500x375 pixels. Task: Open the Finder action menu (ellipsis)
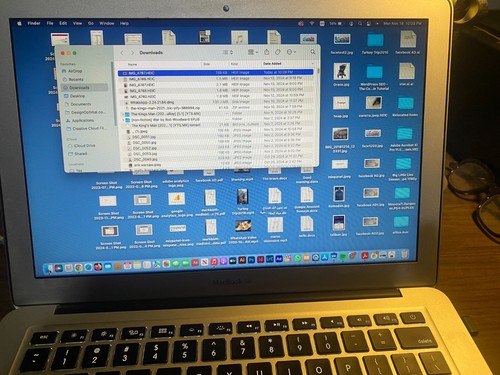pyautogui.click(x=291, y=52)
